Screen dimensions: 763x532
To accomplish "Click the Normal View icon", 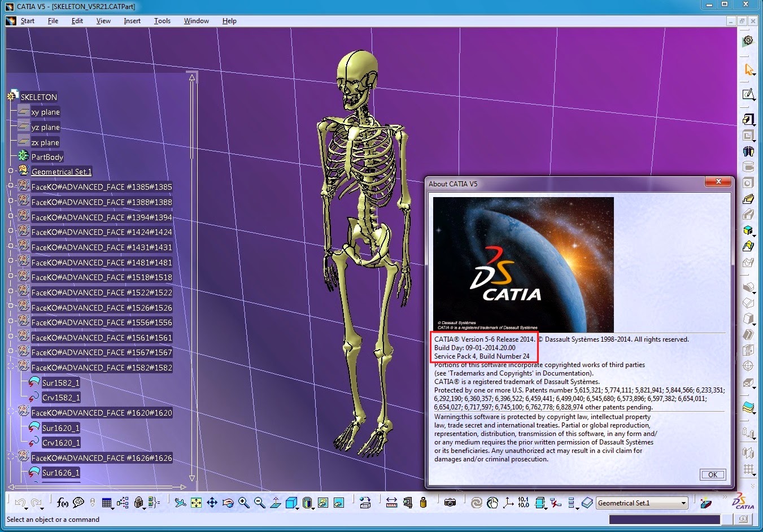I will pyautogui.click(x=275, y=503).
